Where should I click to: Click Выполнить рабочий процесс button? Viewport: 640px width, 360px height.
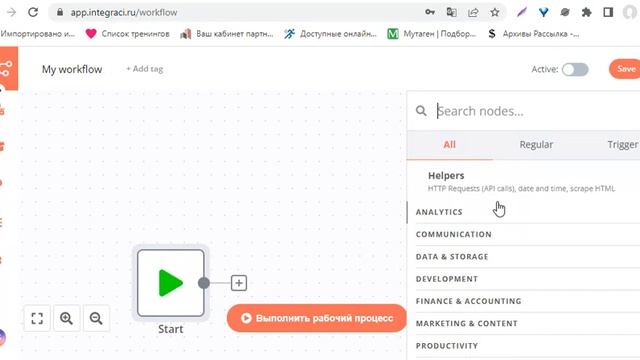pyautogui.click(x=317, y=318)
